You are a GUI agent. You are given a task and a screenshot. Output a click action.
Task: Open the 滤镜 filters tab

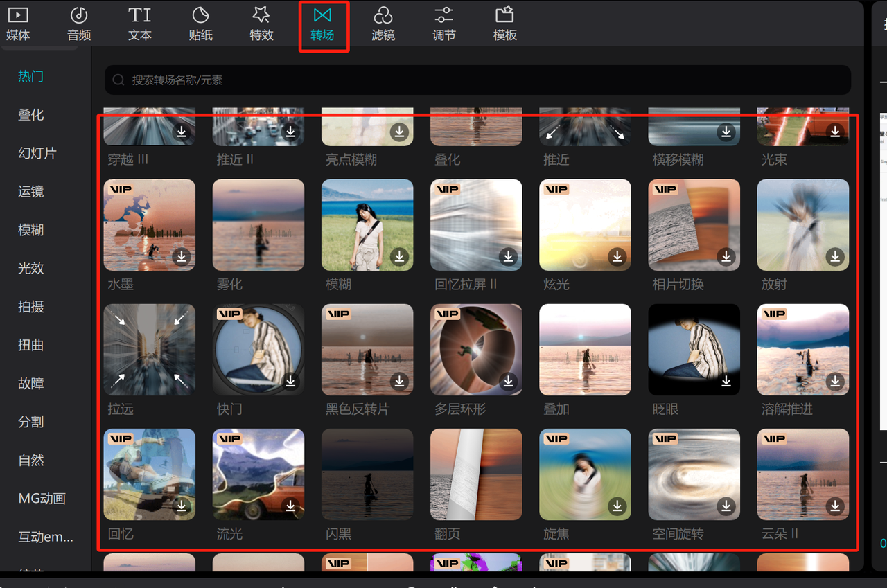383,24
